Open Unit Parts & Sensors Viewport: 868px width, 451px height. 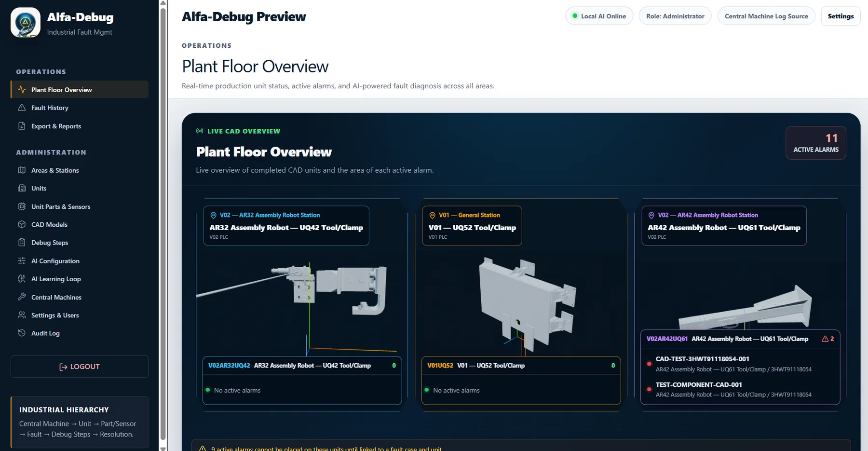[80, 206]
